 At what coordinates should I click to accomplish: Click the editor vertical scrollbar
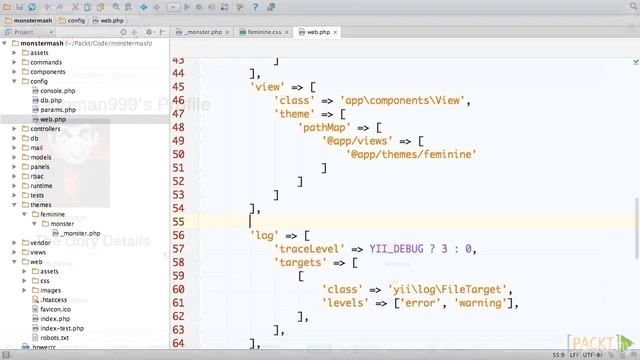636,228
